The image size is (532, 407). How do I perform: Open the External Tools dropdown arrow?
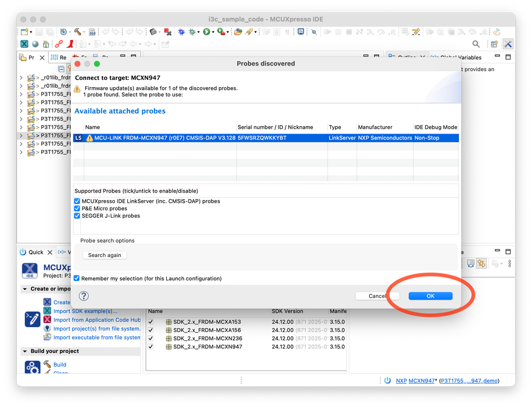point(228,32)
